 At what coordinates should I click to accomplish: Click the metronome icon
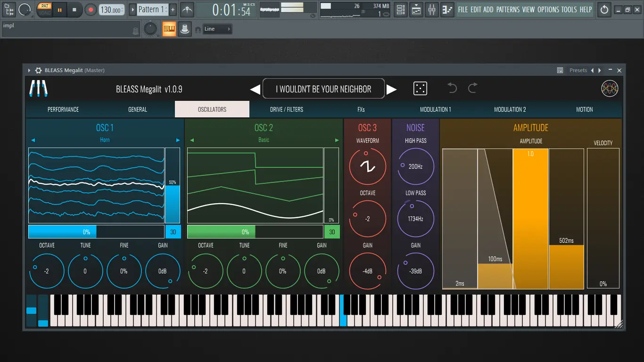[x=187, y=9]
